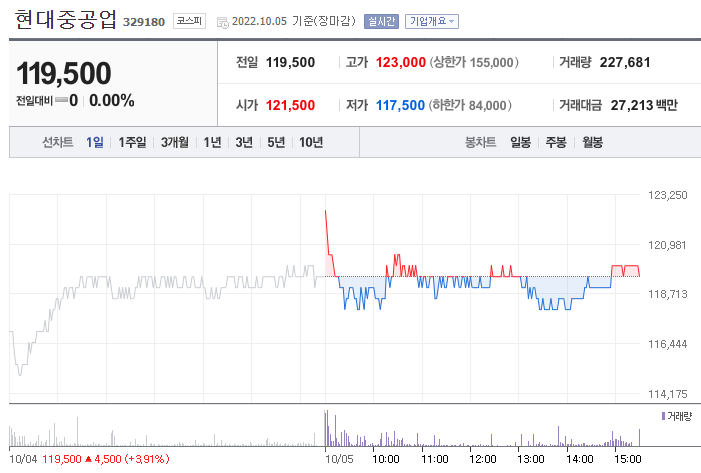Click the stock code 329180

[144, 22]
